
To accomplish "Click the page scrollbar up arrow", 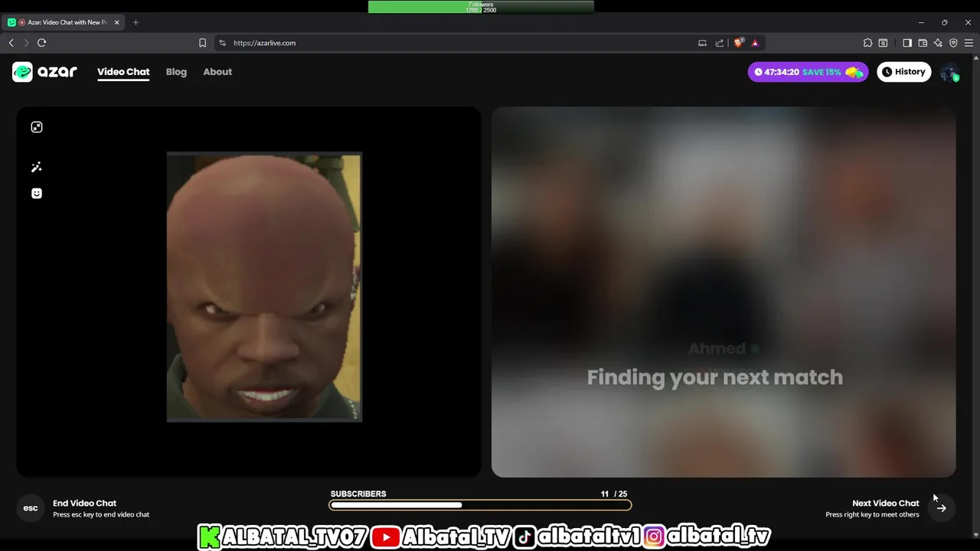I will [975, 57].
